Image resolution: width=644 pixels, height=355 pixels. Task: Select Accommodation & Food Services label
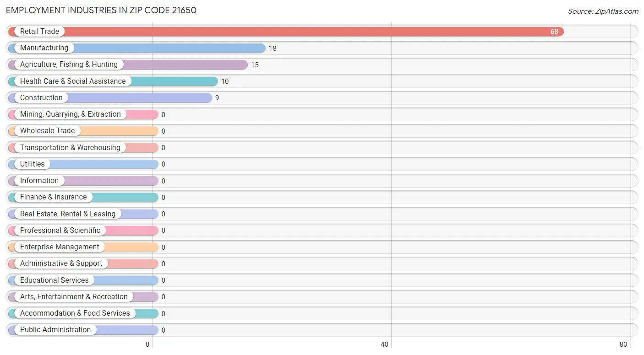pos(75,313)
